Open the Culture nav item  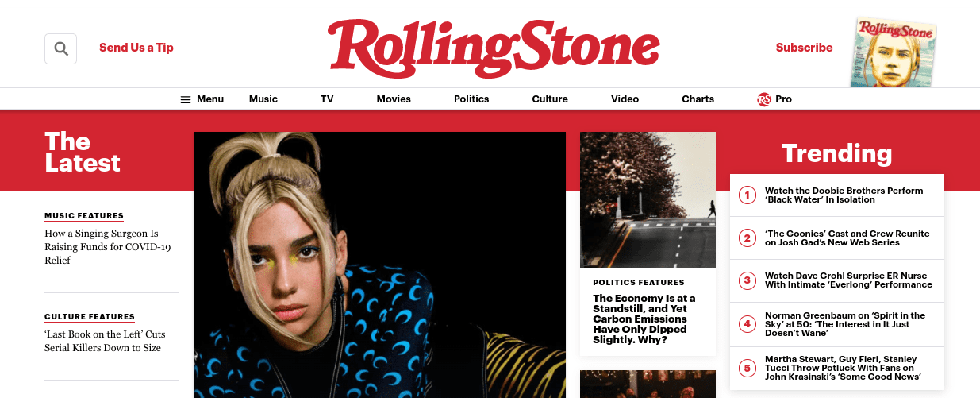550,99
